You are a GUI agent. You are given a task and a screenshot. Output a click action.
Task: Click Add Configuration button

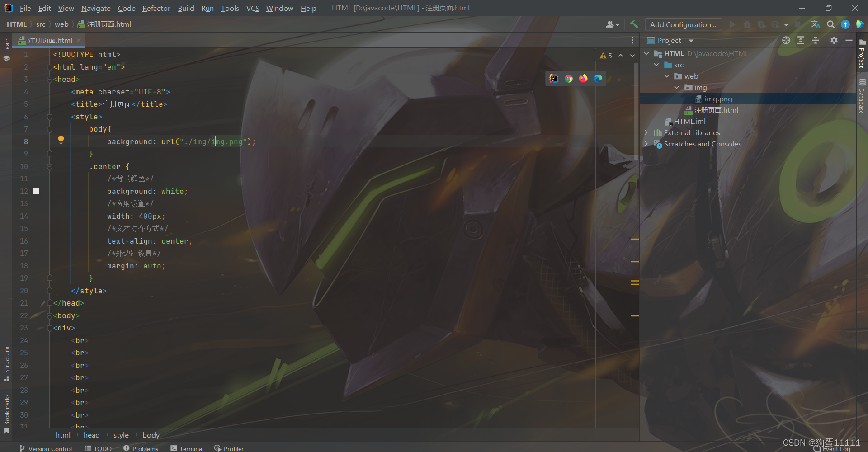[683, 24]
